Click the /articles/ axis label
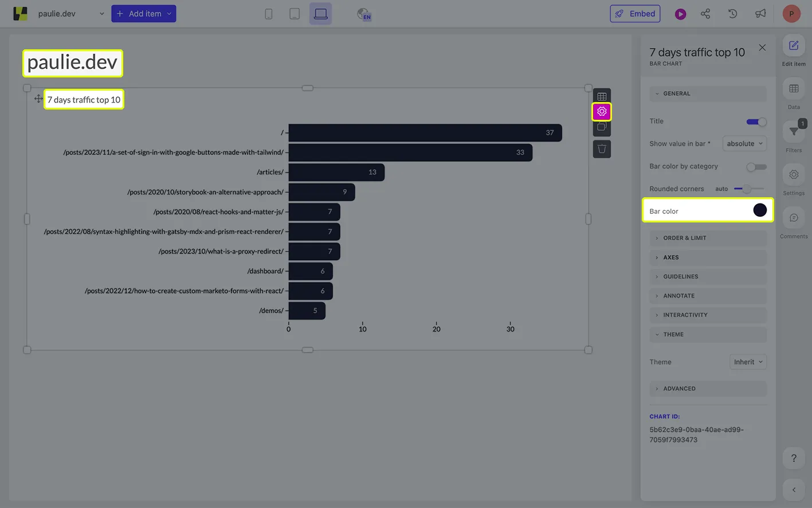 [x=270, y=172]
